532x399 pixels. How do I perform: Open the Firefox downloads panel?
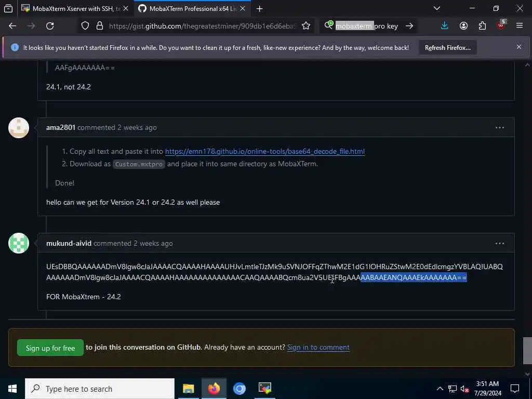click(445, 26)
